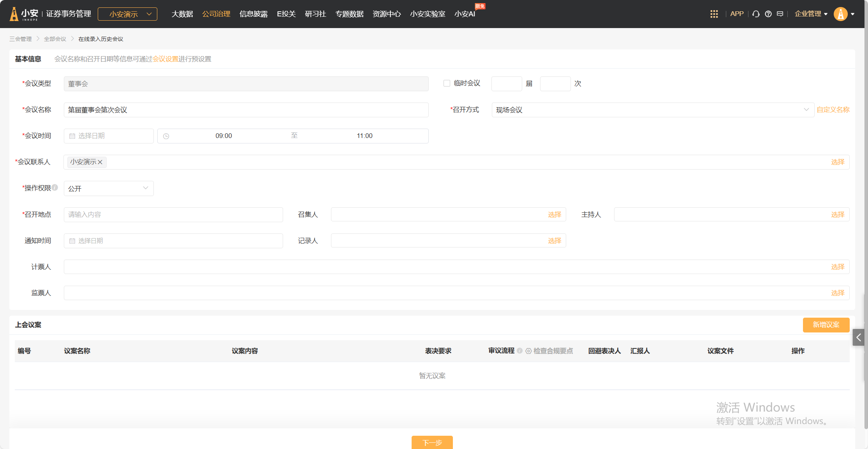Click the 召开地点 input field
The image size is (868, 449).
tap(173, 215)
